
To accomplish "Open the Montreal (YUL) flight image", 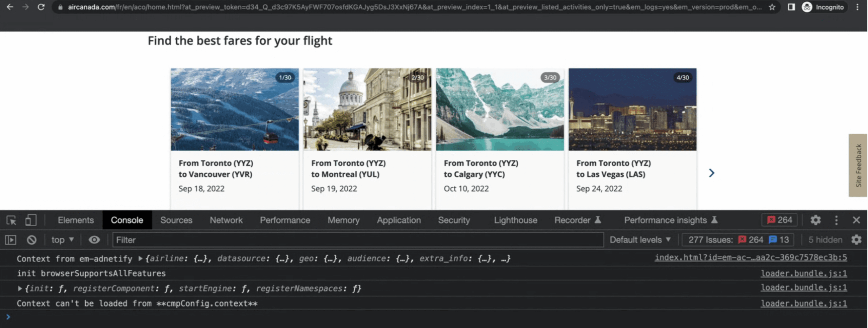I will 367,109.
